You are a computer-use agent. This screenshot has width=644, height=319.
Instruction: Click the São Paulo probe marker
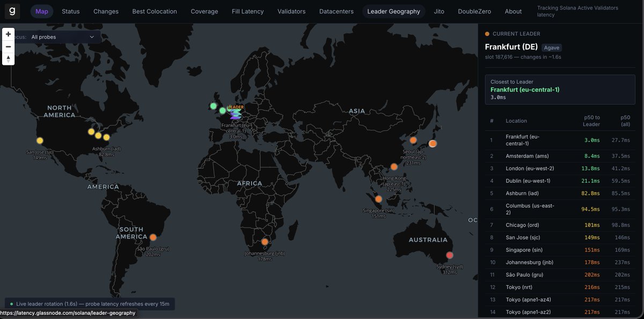(153, 237)
